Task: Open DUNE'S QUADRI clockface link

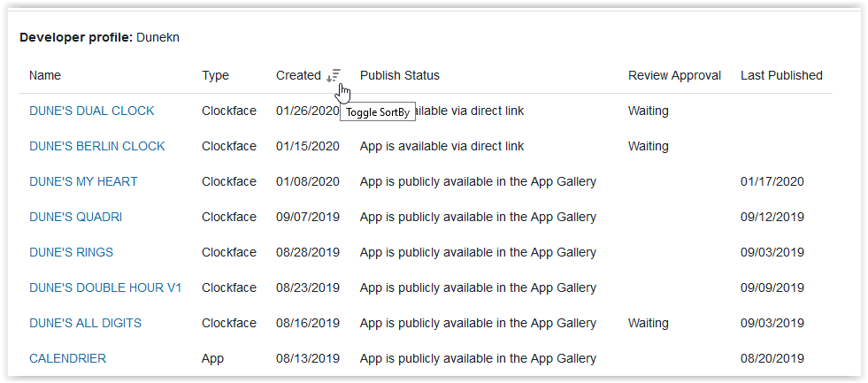Action: coord(75,217)
